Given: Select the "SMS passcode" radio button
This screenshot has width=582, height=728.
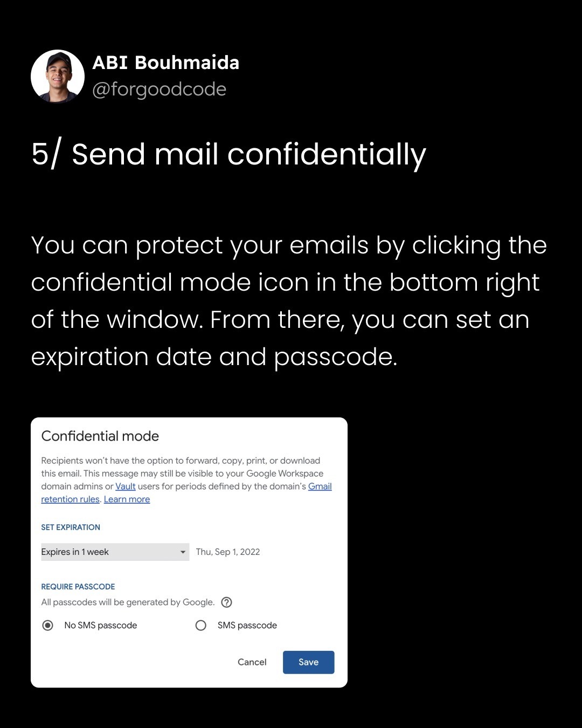Looking at the screenshot, I should coord(201,626).
